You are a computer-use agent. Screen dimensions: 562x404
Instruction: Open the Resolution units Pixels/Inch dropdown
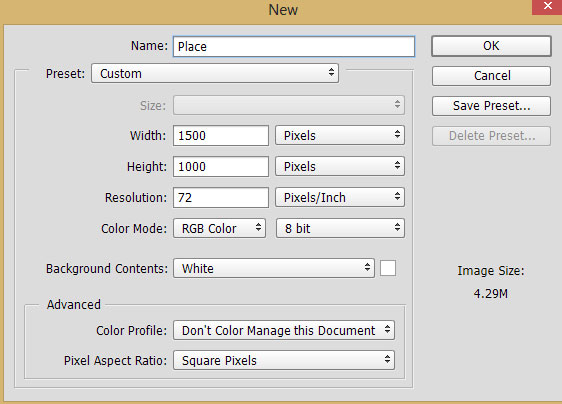(340, 198)
